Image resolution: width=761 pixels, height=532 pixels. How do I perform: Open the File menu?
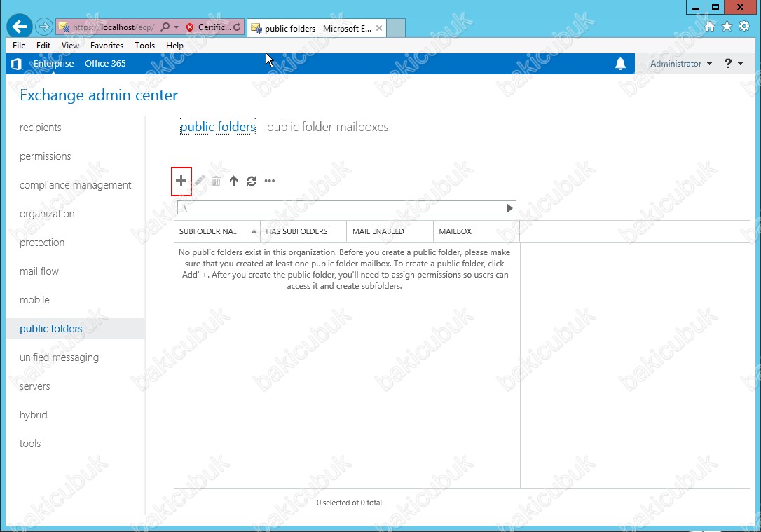tap(19, 45)
